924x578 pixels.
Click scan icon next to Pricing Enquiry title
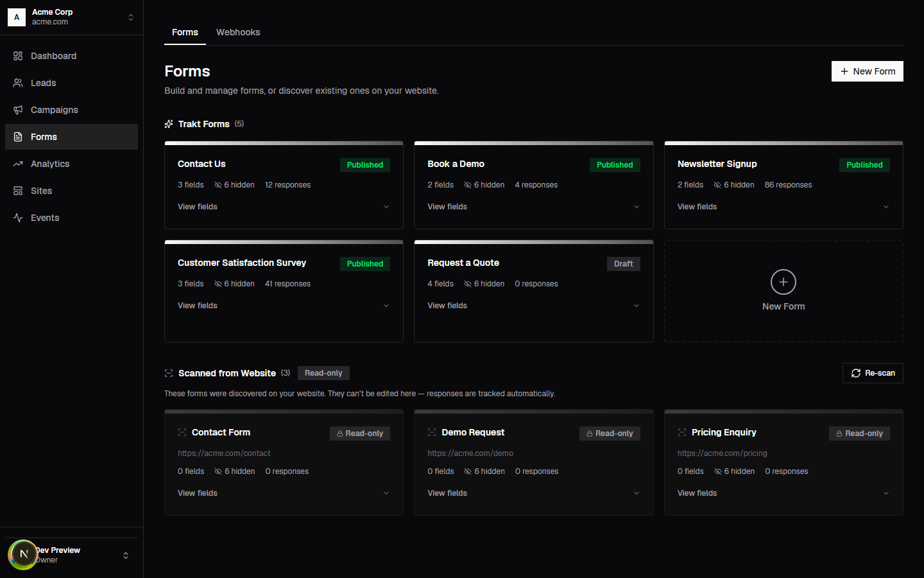[x=682, y=432]
